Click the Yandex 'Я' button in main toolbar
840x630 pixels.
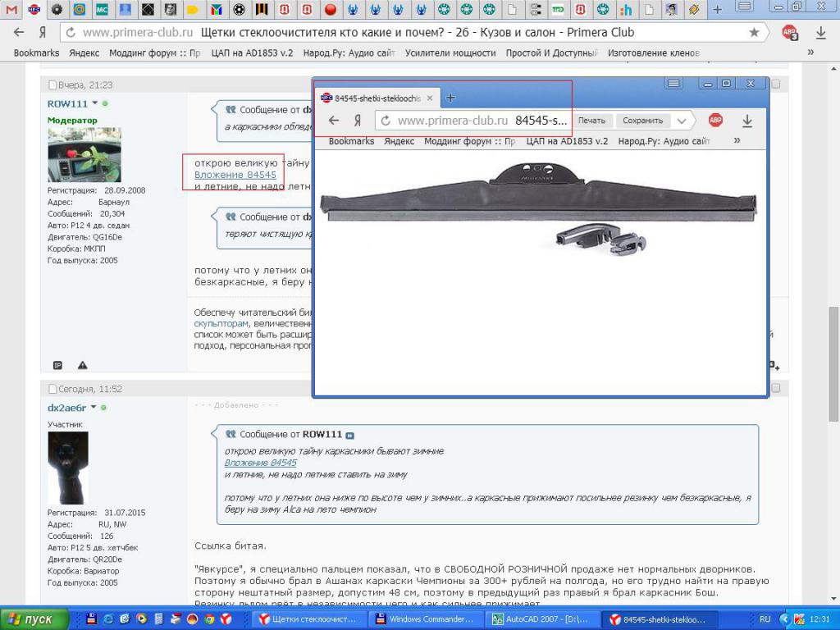(41, 33)
